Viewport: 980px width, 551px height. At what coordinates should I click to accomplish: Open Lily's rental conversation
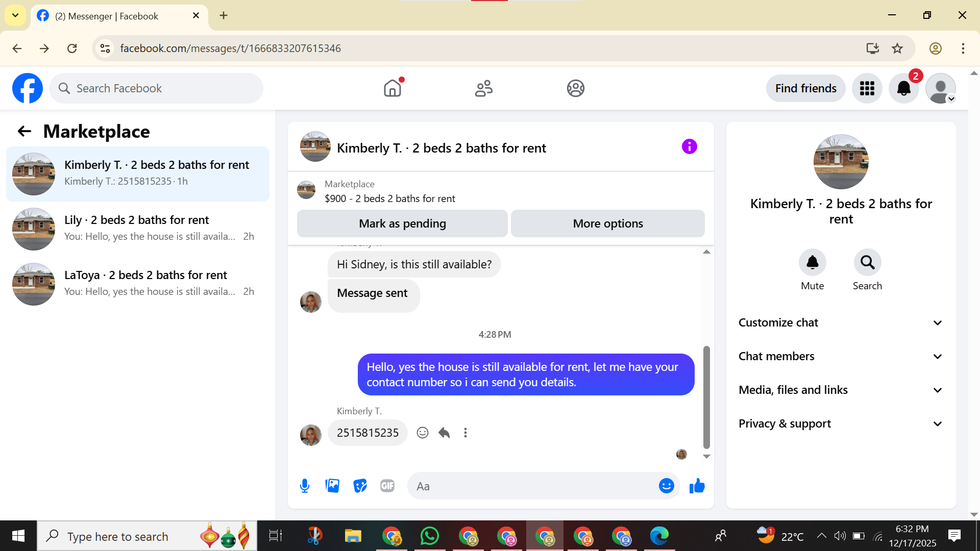coord(138,228)
